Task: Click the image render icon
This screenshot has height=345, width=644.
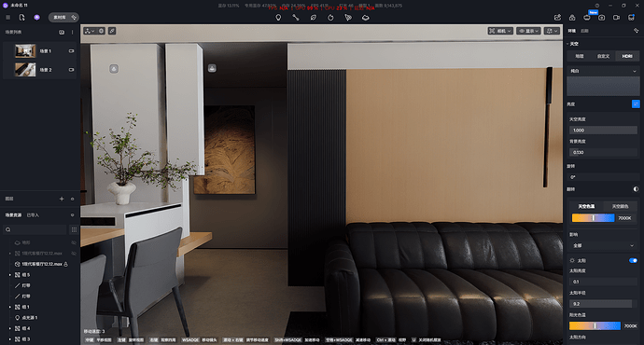Action: [x=602, y=17]
